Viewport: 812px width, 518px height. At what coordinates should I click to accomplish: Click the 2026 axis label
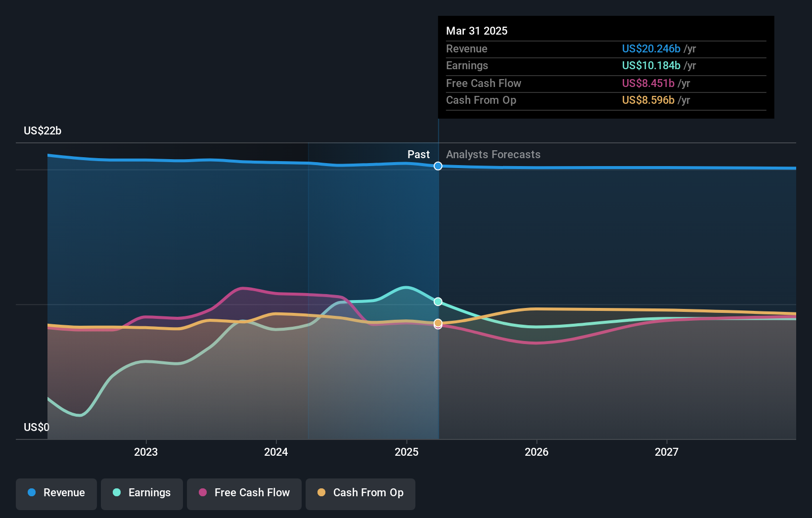(537, 452)
